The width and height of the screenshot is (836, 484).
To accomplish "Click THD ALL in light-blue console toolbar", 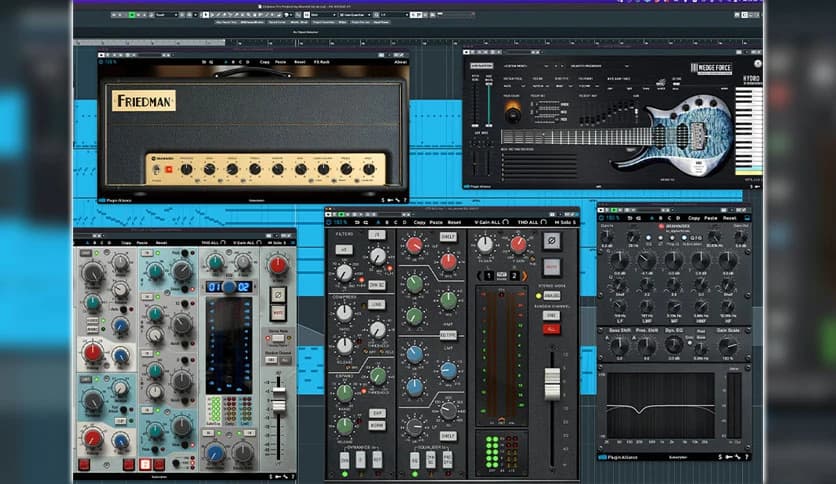I will 213,243.
